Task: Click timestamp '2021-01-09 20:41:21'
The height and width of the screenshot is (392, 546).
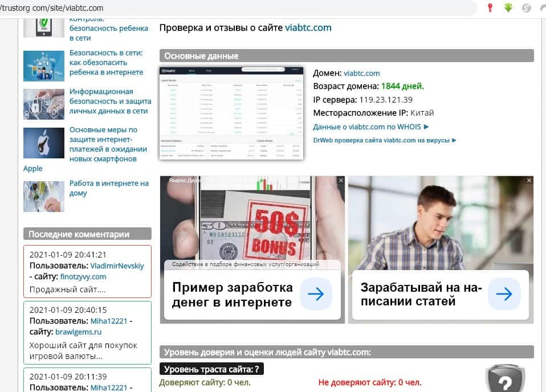Action: pyautogui.click(x=68, y=255)
